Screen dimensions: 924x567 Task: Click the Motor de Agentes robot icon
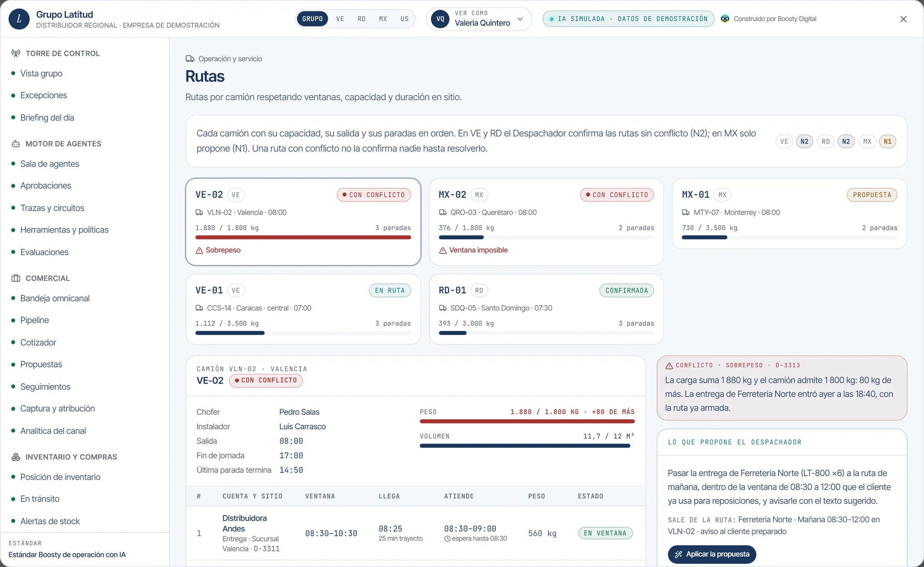pyautogui.click(x=16, y=144)
